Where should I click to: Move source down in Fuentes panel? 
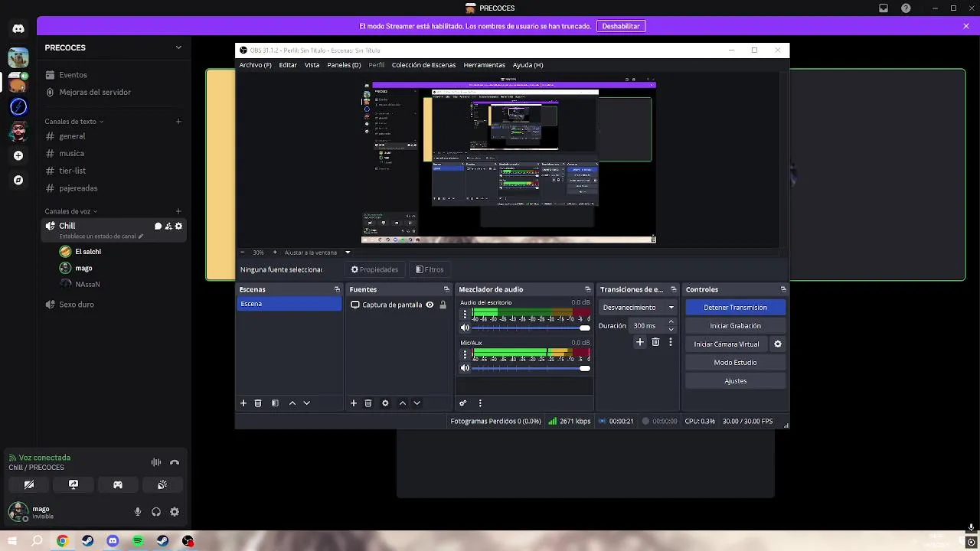[x=417, y=403]
